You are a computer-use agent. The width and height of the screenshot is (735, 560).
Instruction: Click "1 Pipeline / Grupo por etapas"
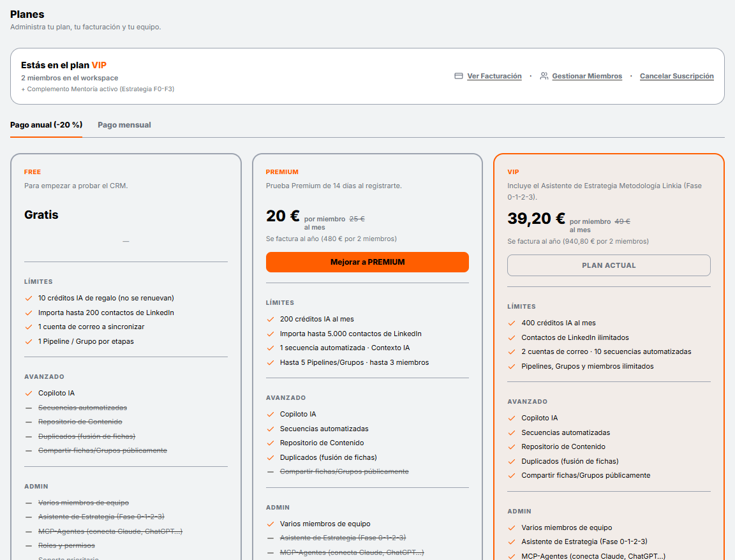(85, 341)
